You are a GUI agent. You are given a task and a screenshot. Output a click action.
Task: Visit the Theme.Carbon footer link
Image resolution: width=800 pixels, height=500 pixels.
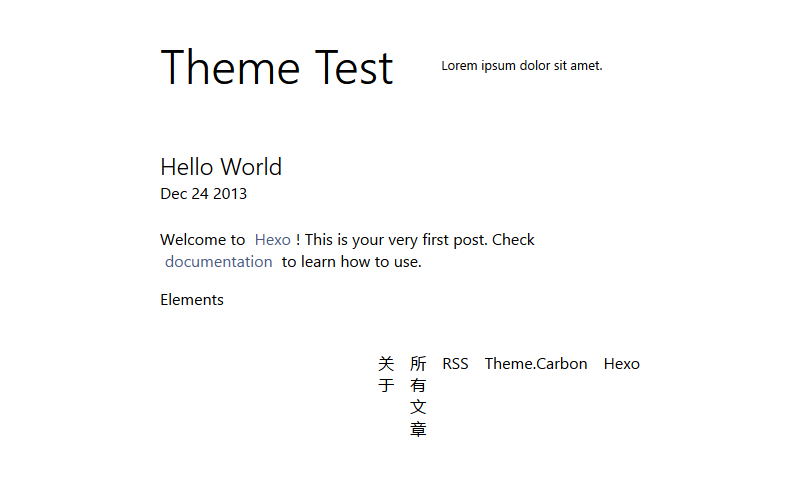(536, 364)
